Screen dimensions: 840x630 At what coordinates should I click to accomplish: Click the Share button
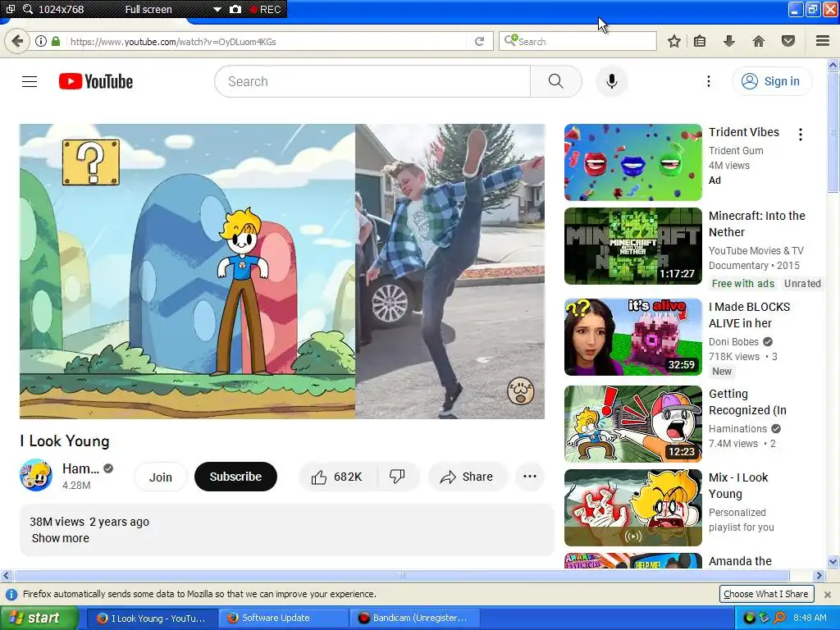click(x=467, y=477)
